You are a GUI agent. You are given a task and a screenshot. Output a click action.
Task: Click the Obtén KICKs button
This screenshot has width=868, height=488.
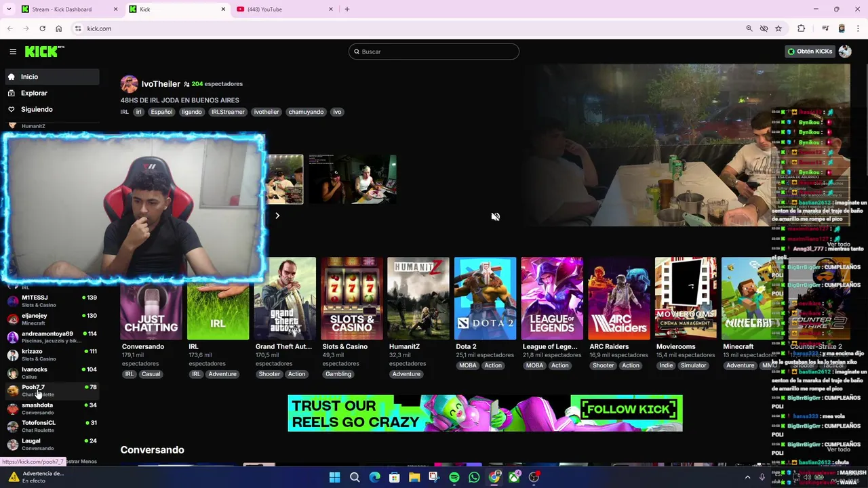[810, 52]
